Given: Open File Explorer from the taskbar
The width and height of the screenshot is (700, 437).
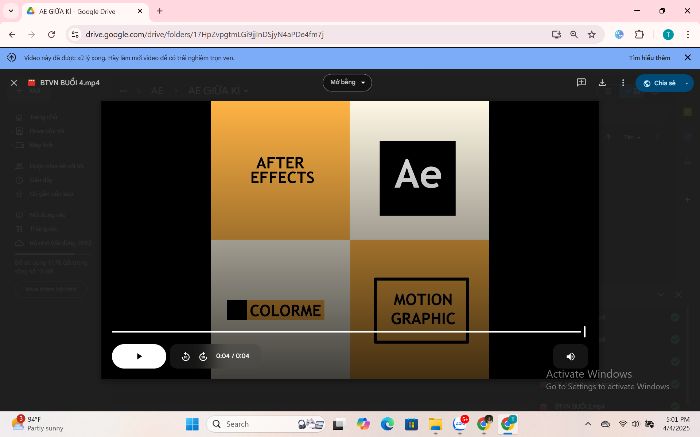Looking at the screenshot, I should [435, 424].
